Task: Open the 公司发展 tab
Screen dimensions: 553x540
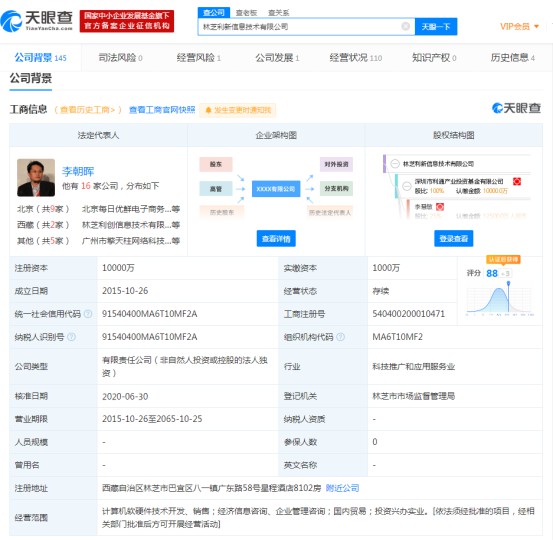Action: [277, 57]
